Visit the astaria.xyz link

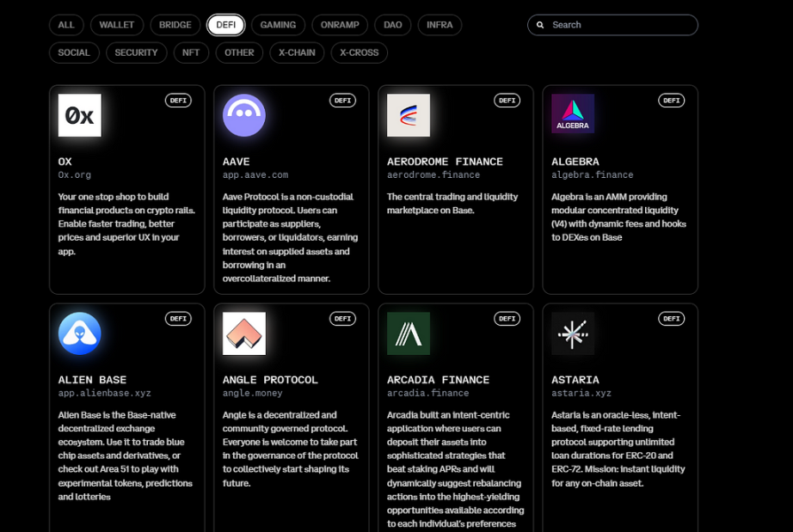tap(581, 393)
